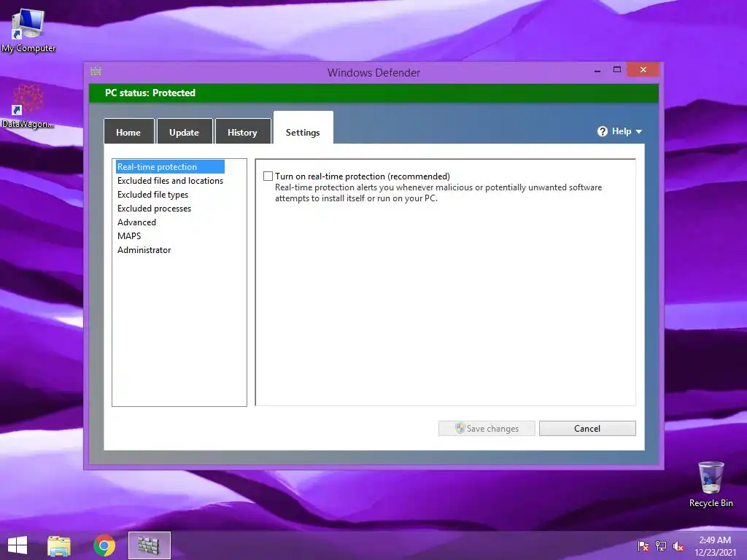The height and width of the screenshot is (560, 747).
Task: Select the Settings tab
Action: 303,128
